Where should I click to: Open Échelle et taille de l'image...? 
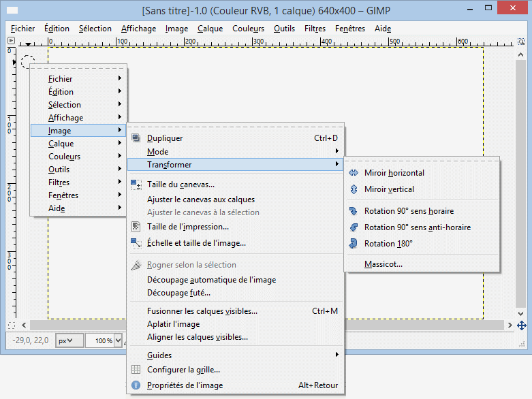(x=235, y=243)
